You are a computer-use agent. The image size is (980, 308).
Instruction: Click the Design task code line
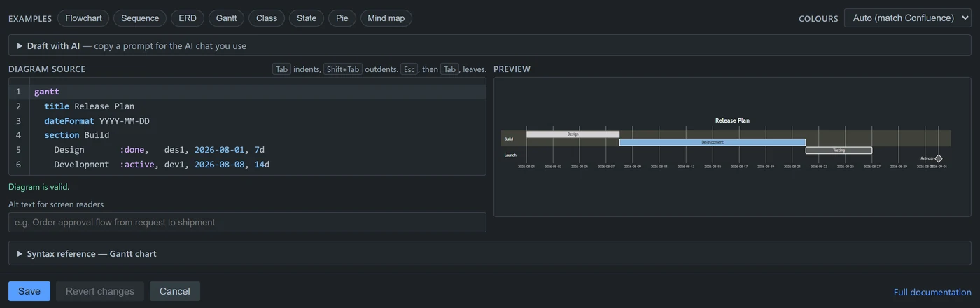coord(259,150)
